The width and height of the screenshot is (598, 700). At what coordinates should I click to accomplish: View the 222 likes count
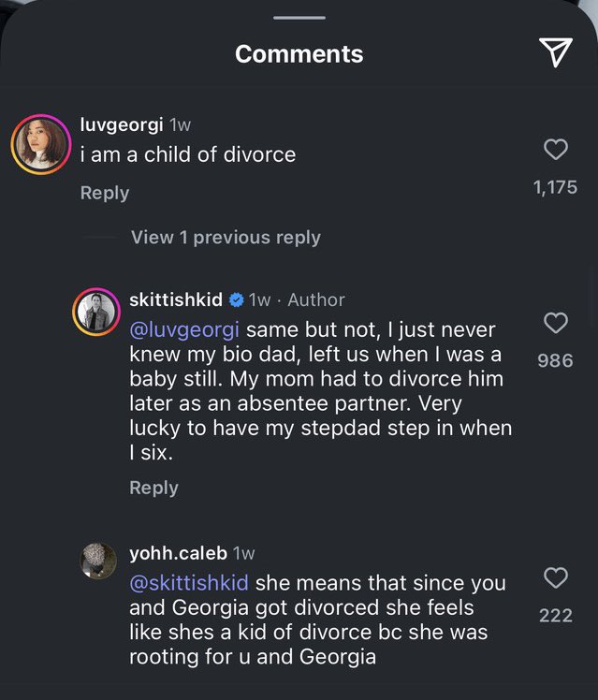[x=556, y=615]
